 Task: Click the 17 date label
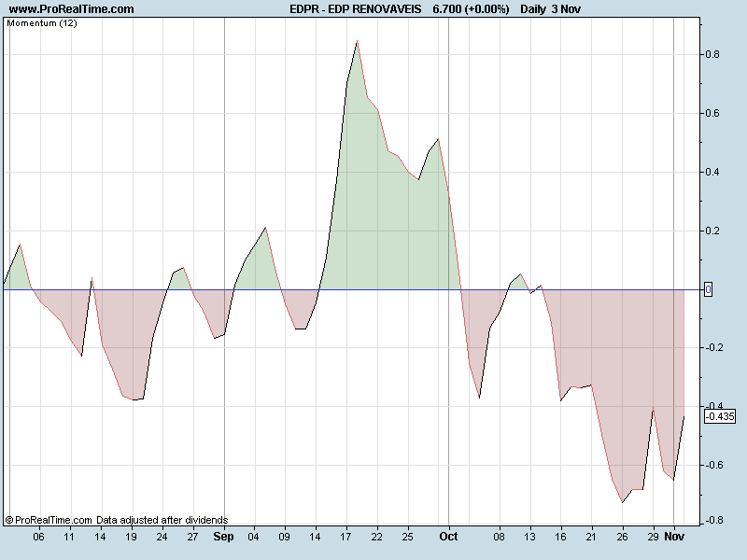(x=345, y=538)
